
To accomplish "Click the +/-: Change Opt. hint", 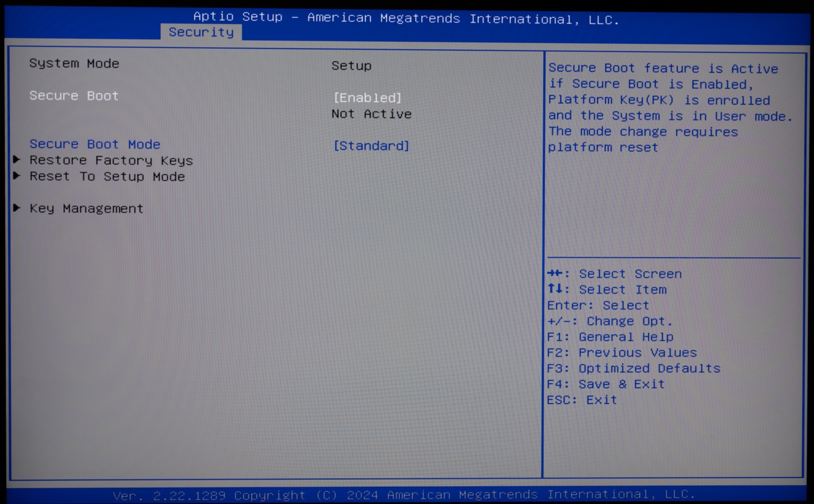I will pyautogui.click(x=610, y=321).
